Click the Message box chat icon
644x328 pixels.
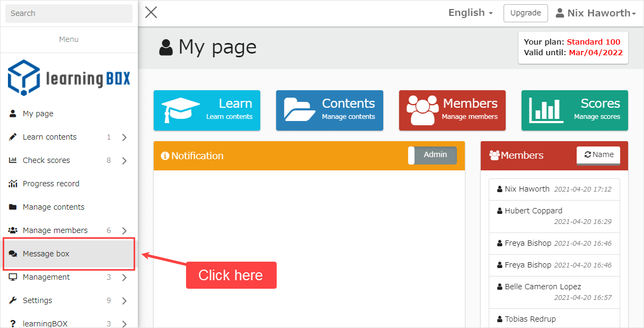13,254
